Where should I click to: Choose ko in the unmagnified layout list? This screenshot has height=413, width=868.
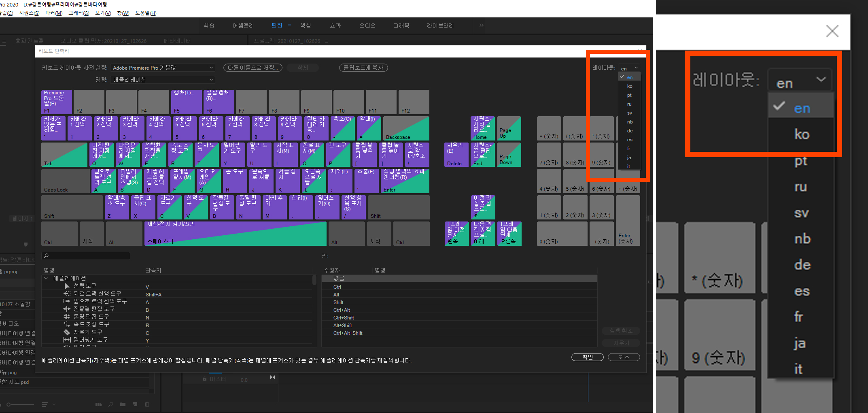[629, 86]
